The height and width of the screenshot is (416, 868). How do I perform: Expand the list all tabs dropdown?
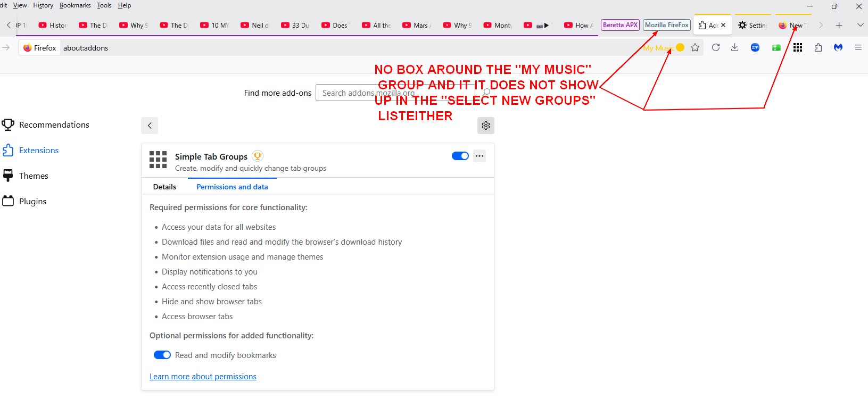click(x=860, y=25)
